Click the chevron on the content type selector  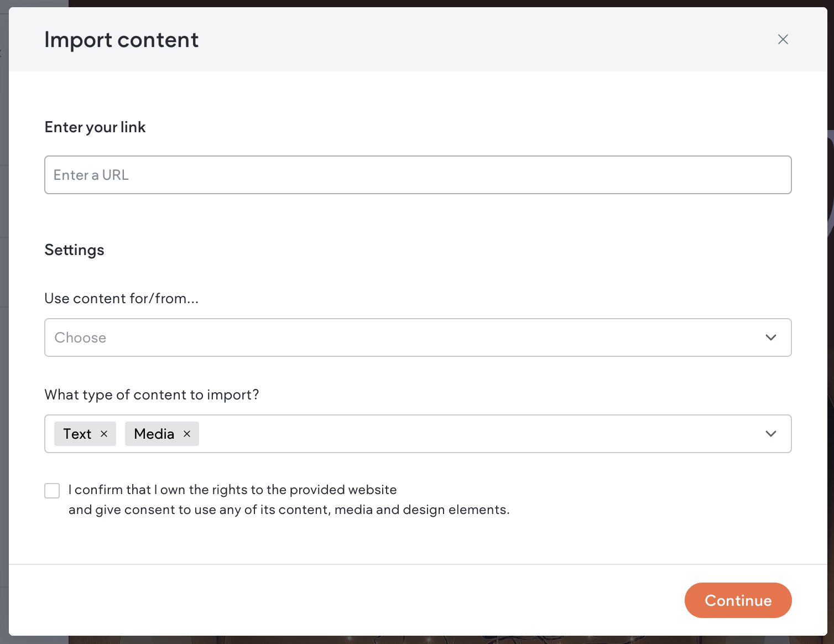coord(771,434)
